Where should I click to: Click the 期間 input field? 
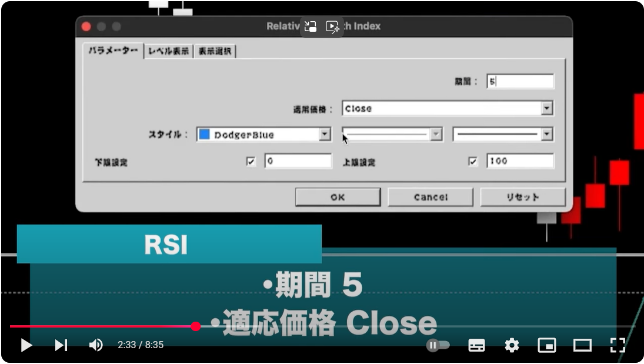pyautogui.click(x=520, y=82)
